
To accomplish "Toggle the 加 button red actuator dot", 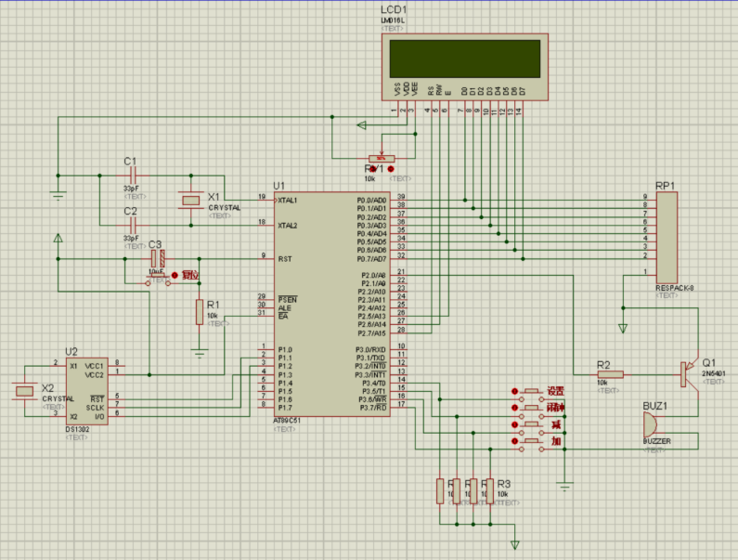I will click(515, 441).
